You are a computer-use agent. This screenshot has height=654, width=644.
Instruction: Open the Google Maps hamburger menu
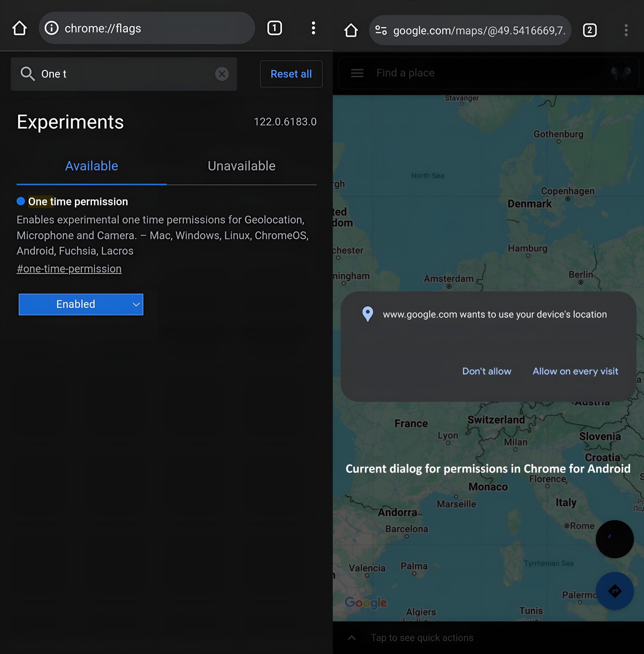pyautogui.click(x=357, y=73)
